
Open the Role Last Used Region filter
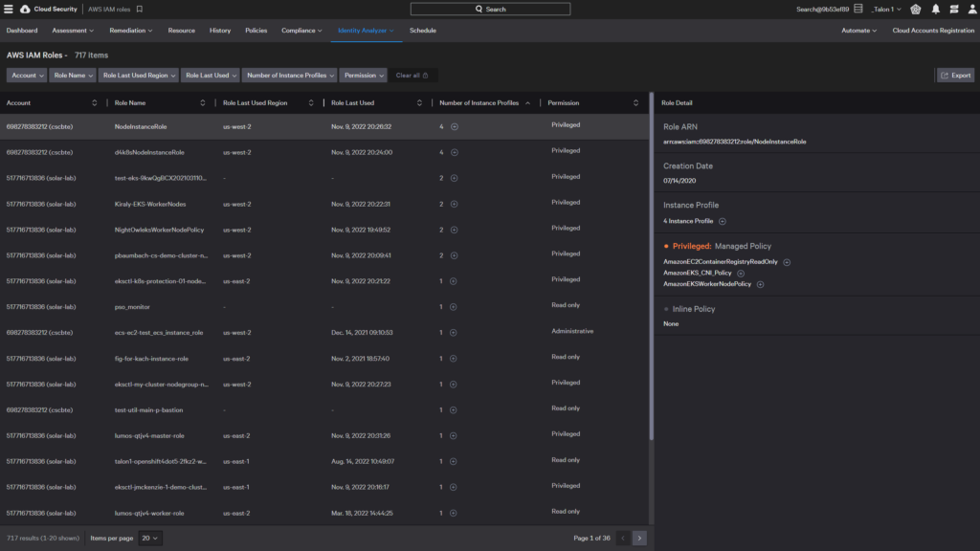tap(138, 76)
